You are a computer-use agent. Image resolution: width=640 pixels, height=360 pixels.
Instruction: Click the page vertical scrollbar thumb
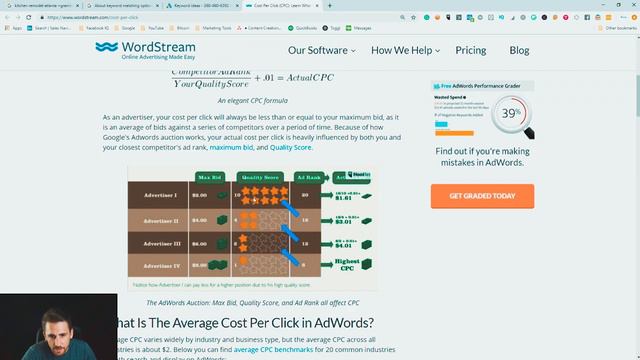(x=638, y=96)
